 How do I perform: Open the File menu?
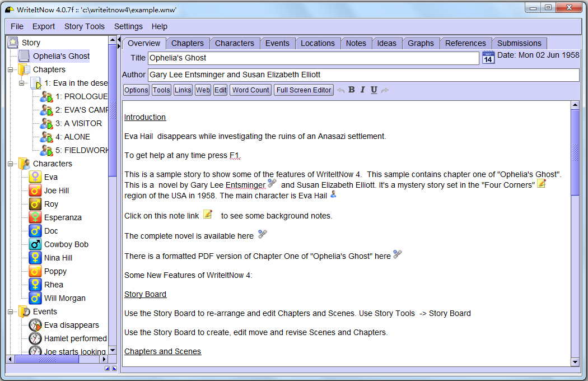click(x=17, y=26)
